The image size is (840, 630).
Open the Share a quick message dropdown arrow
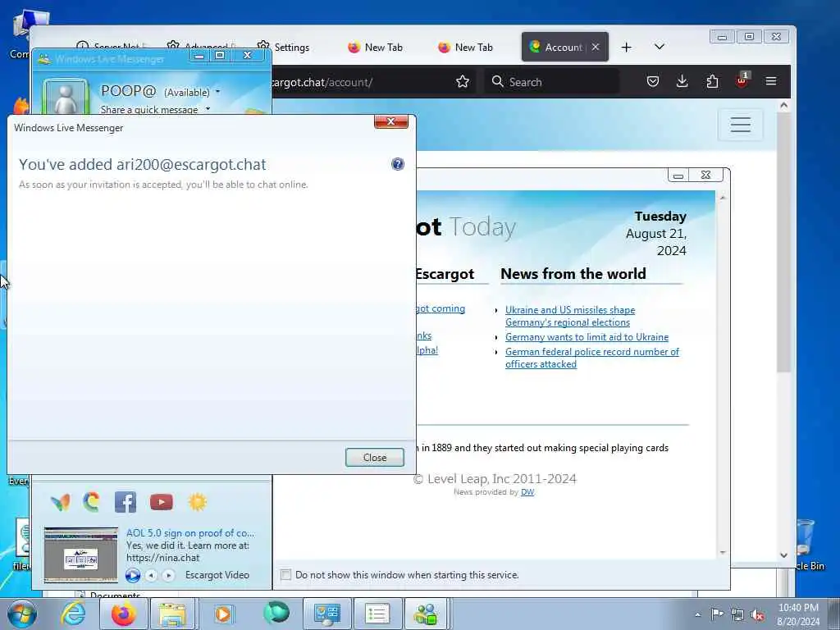(208, 109)
